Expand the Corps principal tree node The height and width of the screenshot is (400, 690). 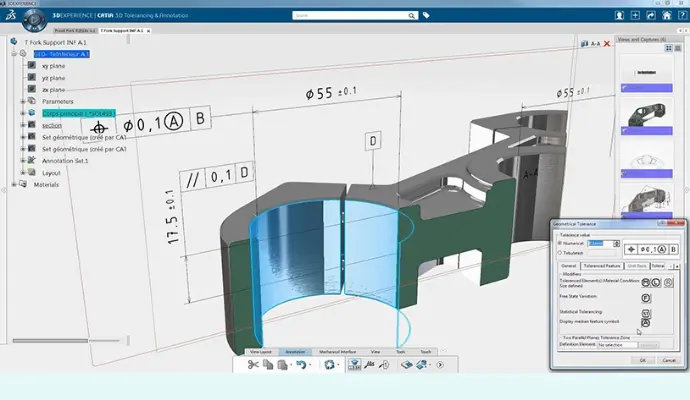pos(23,114)
